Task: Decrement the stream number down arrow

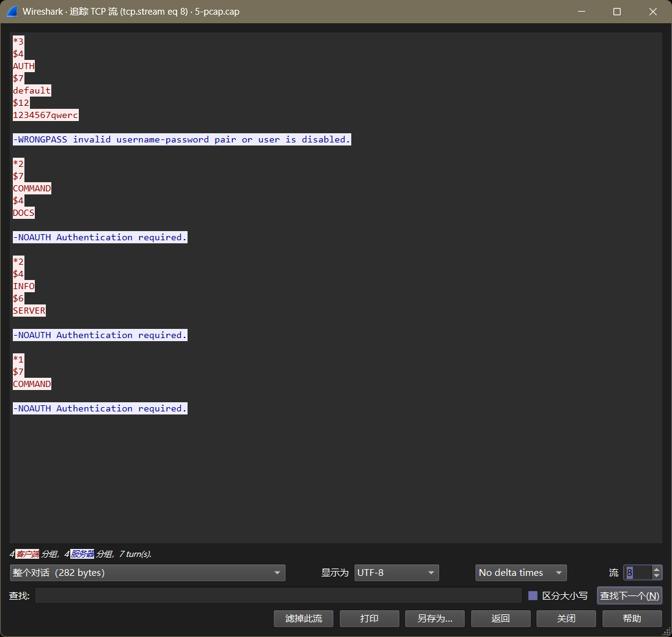Action: (656, 576)
